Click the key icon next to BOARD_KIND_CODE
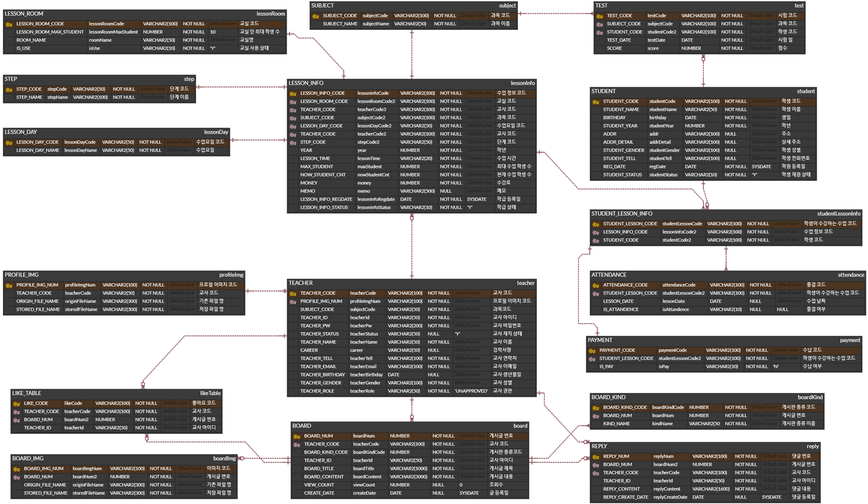 596,407
